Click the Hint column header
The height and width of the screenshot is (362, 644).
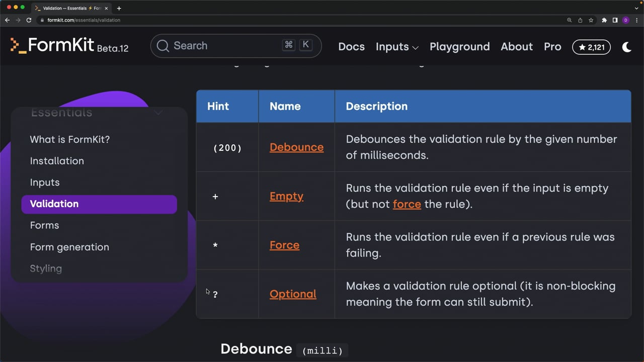(x=227, y=106)
